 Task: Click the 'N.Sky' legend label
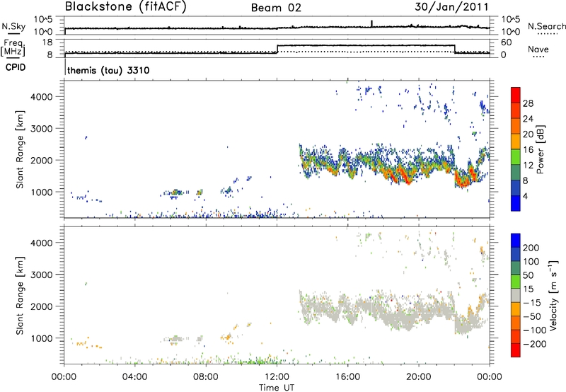[x=13, y=26]
